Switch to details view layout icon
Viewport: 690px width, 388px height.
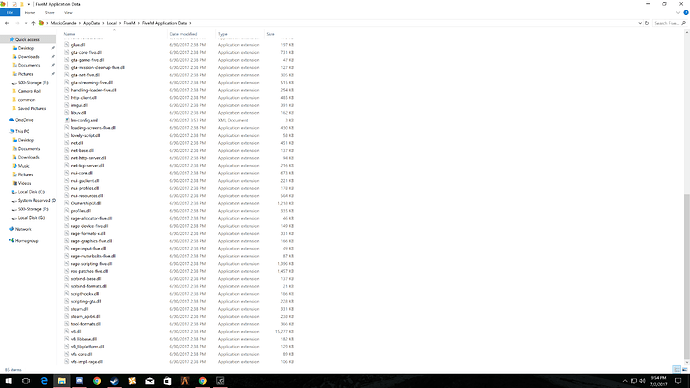click(677, 369)
